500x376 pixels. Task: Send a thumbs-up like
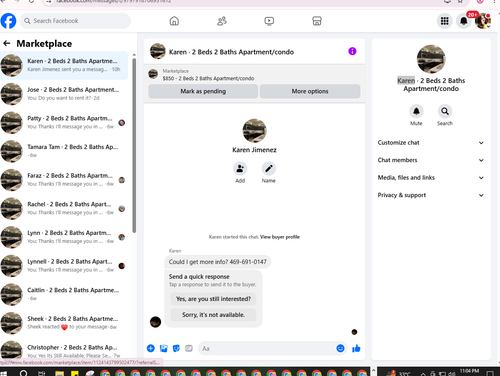click(x=356, y=348)
